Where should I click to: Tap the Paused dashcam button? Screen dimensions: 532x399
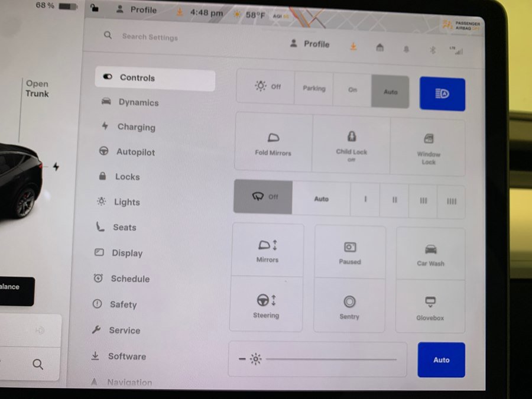[350, 252]
